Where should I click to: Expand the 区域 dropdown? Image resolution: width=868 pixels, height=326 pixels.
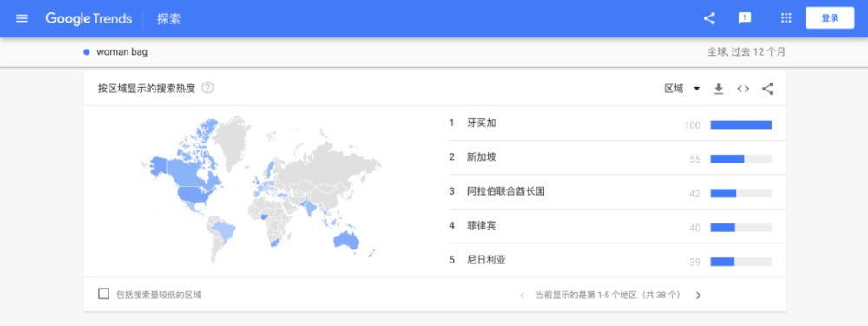[x=682, y=89]
